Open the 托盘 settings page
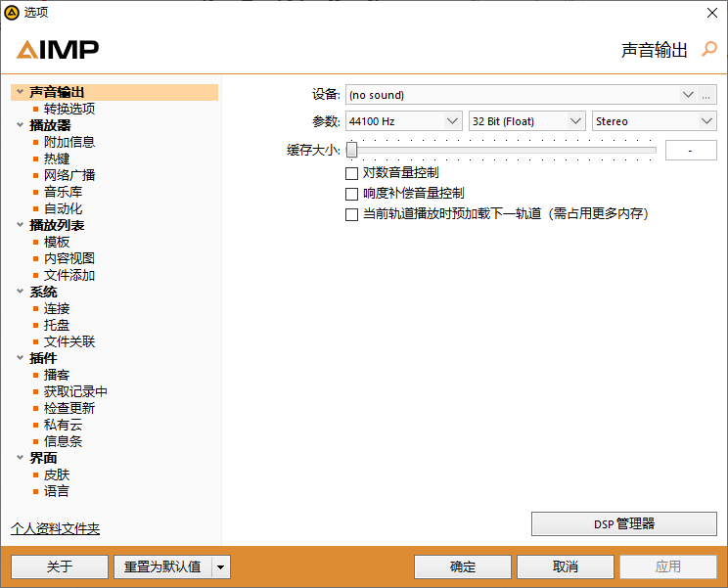This screenshot has width=728, height=588. (57, 326)
